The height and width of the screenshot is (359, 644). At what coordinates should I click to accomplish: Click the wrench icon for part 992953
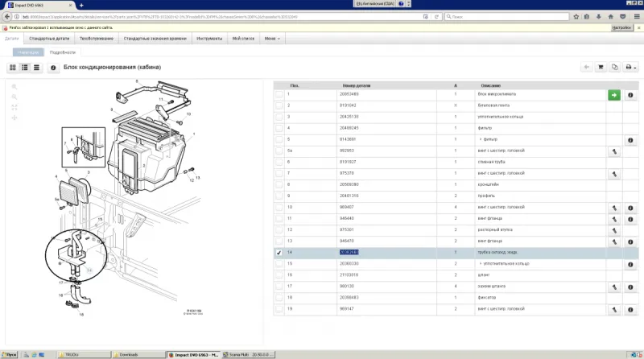(613, 151)
